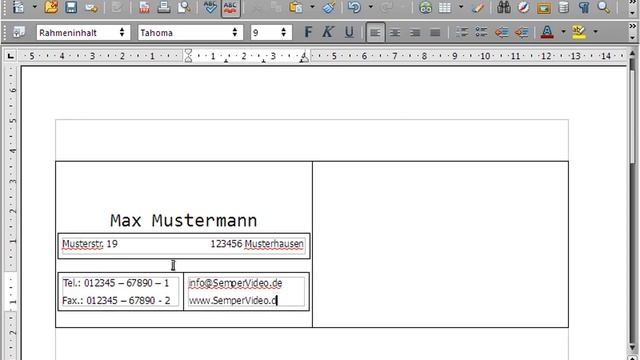
Task: Click the vertical scrollbar down arrow
Action: 632,349
